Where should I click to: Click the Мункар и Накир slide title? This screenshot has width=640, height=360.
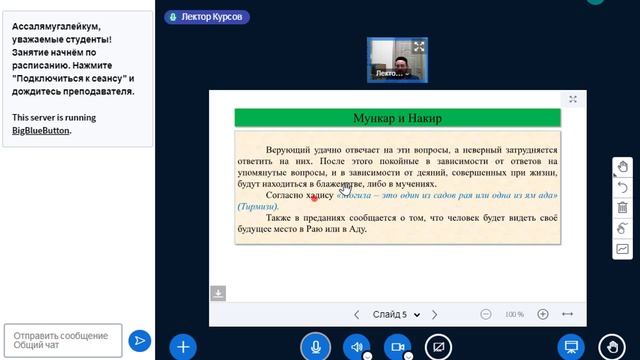click(397, 118)
